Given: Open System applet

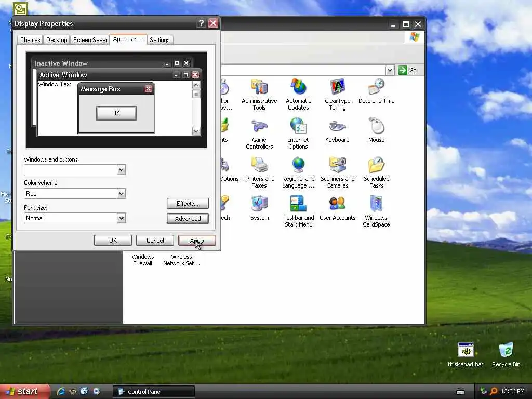Looking at the screenshot, I should [x=260, y=208].
